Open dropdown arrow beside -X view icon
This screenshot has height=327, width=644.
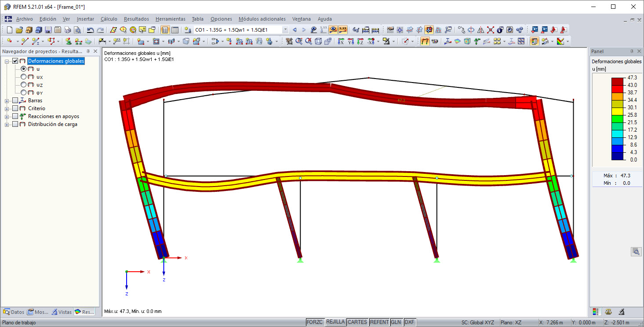(378, 41)
